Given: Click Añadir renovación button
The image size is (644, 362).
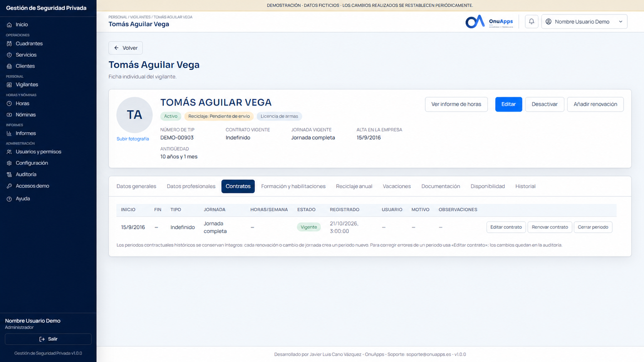Looking at the screenshot, I should [x=595, y=104].
